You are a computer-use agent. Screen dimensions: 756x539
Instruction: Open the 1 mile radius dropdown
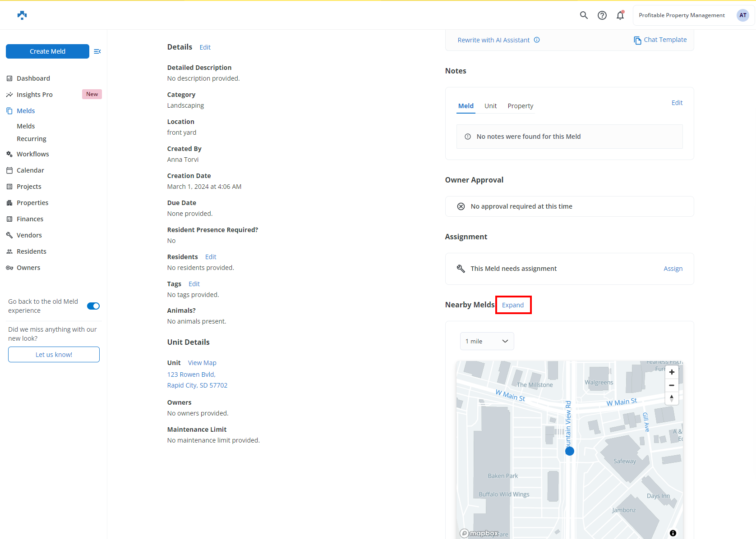pos(487,341)
